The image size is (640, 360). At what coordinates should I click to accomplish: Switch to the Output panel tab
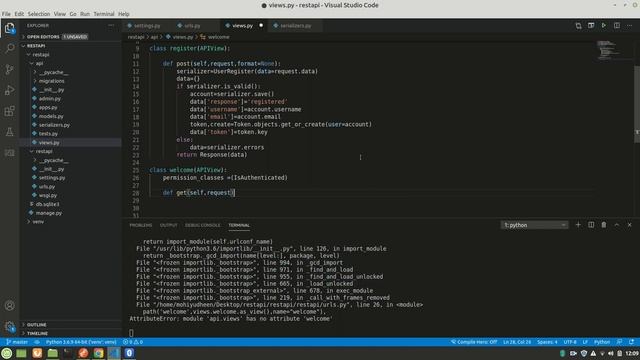point(169,225)
